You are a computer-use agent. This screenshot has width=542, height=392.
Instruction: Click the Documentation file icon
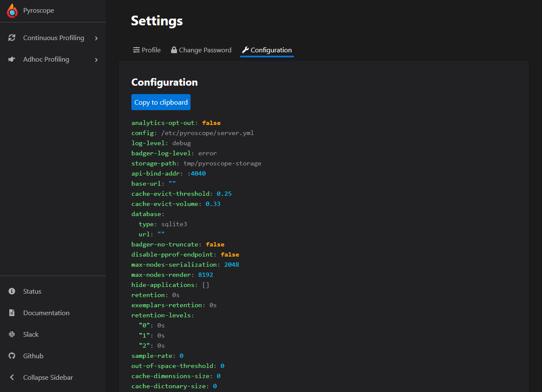click(11, 313)
